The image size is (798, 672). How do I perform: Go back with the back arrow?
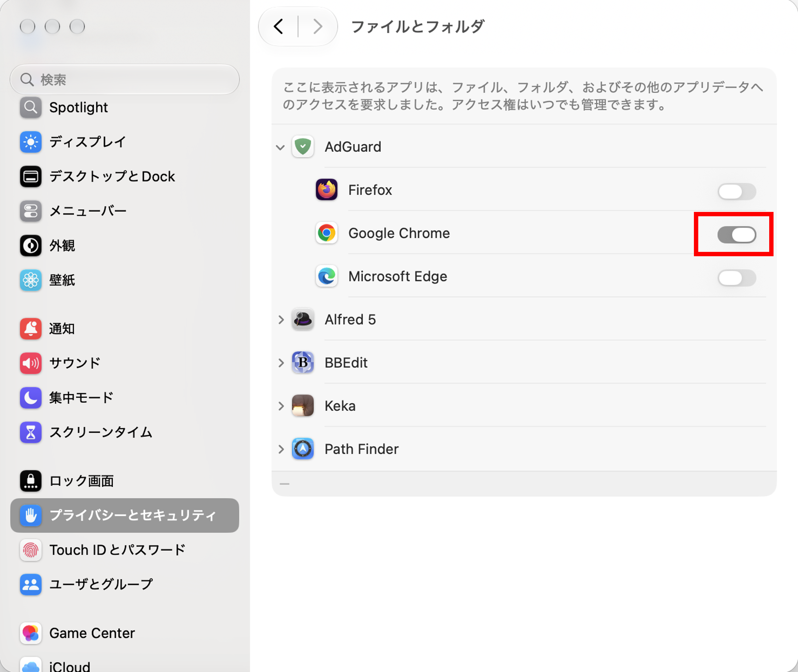279,27
